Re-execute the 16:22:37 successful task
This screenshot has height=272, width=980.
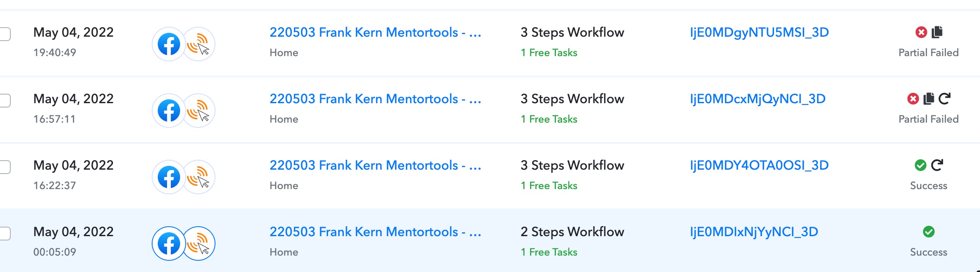click(x=937, y=165)
